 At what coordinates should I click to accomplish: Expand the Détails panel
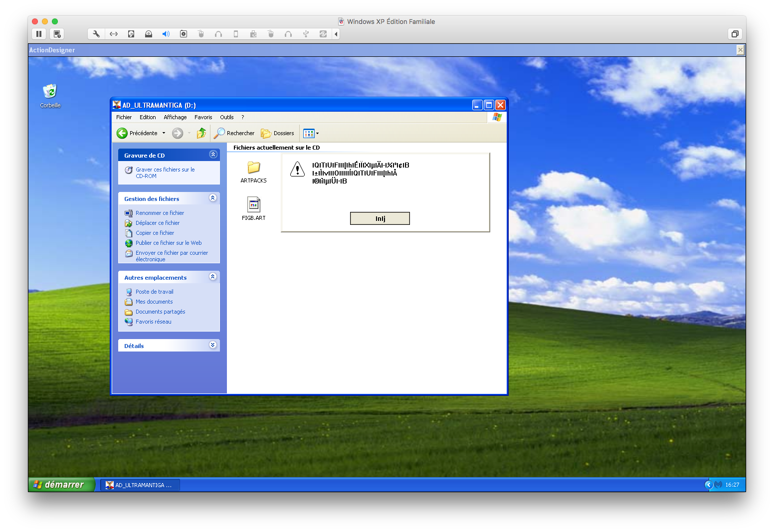(x=213, y=345)
